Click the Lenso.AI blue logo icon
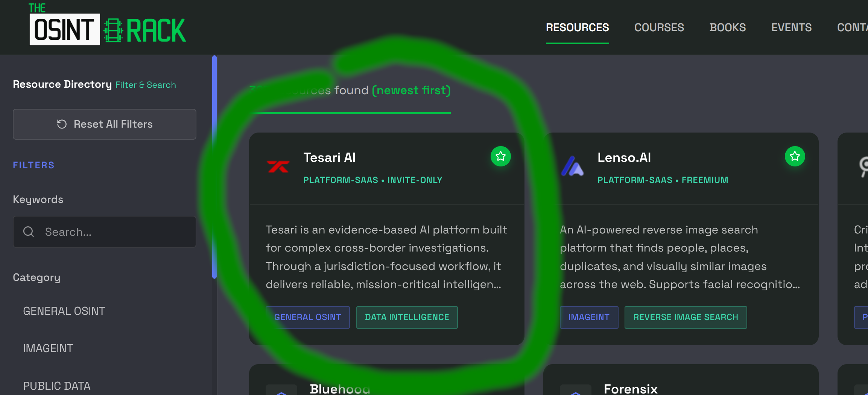This screenshot has width=868, height=395. (x=572, y=167)
